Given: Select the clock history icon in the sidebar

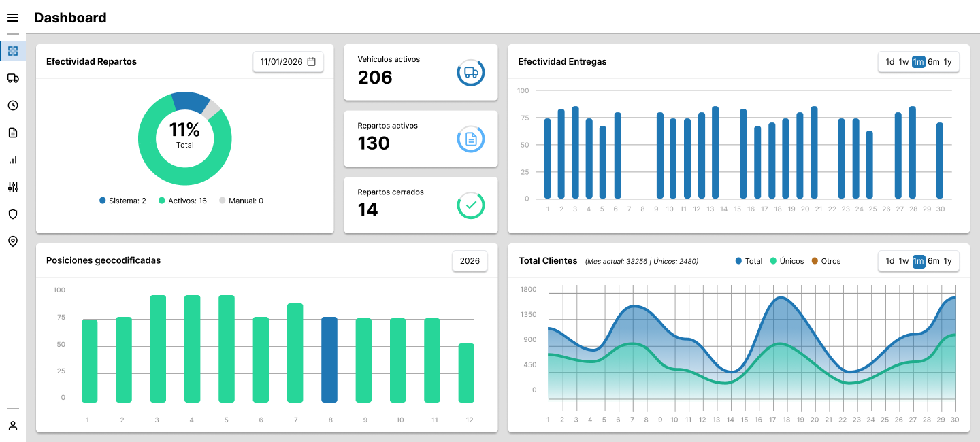Looking at the screenshot, I should [12, 105].
